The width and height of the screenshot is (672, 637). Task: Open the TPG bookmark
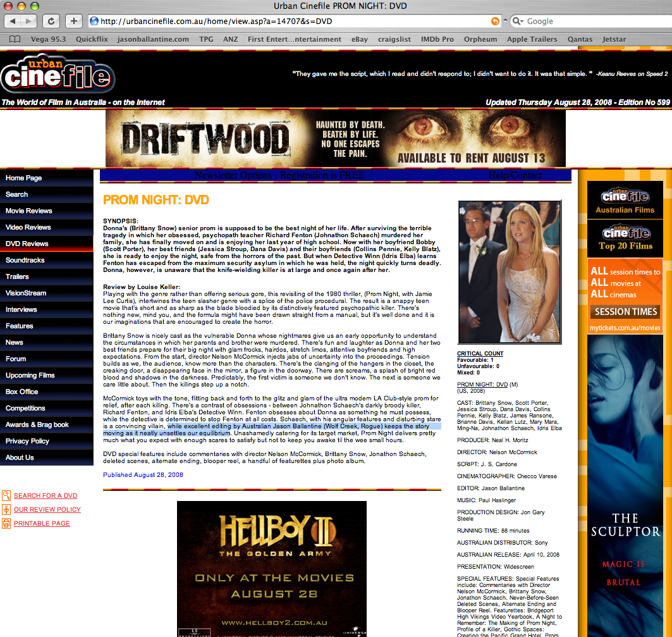coord(206,39)
